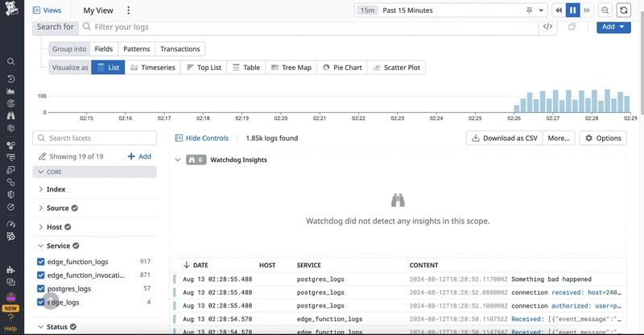This screenshot has height=335, width=644.
Task: Open Dashboards area-chart icon in sidebar
Action: (x=11, y=91)
